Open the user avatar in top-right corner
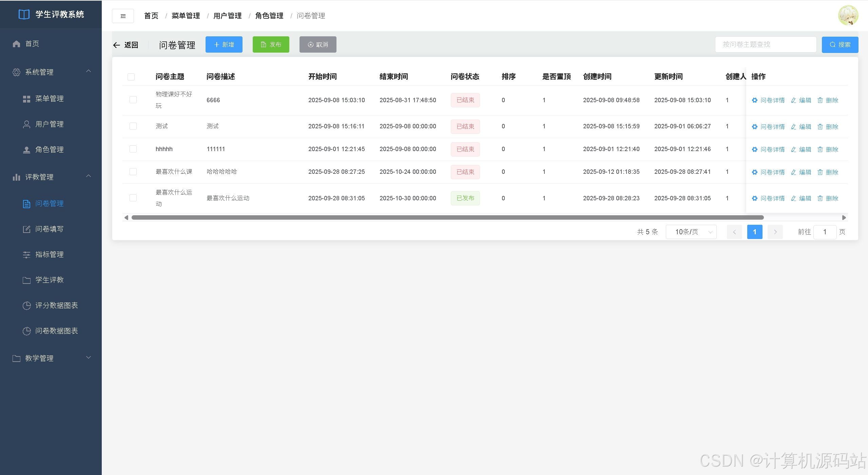This screenshot has height=475, width=868. pyautogui.click(x=848, y=15)
